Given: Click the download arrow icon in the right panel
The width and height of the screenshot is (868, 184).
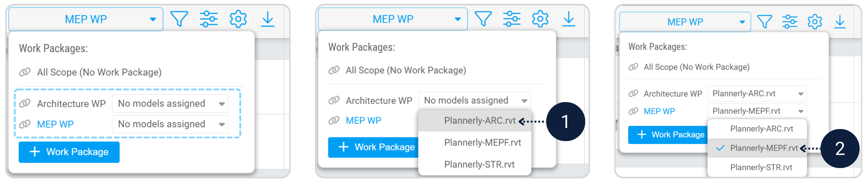Looking at the screenshot, I should [840, 22].
